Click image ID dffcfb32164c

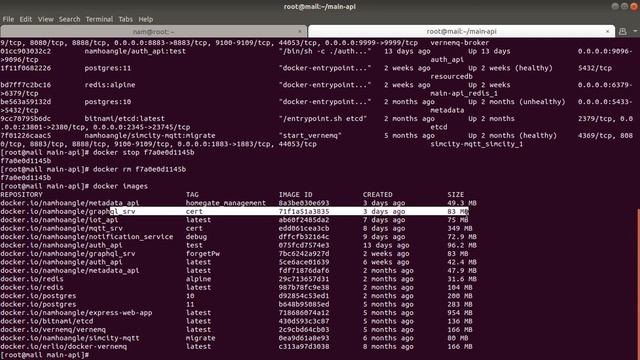click(x=304, y=237)
